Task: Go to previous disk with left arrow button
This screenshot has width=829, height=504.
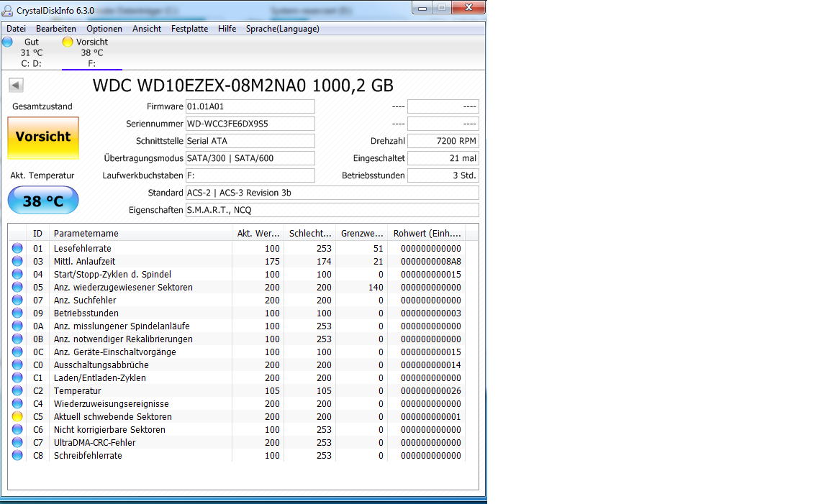Action: click(16, 85)
